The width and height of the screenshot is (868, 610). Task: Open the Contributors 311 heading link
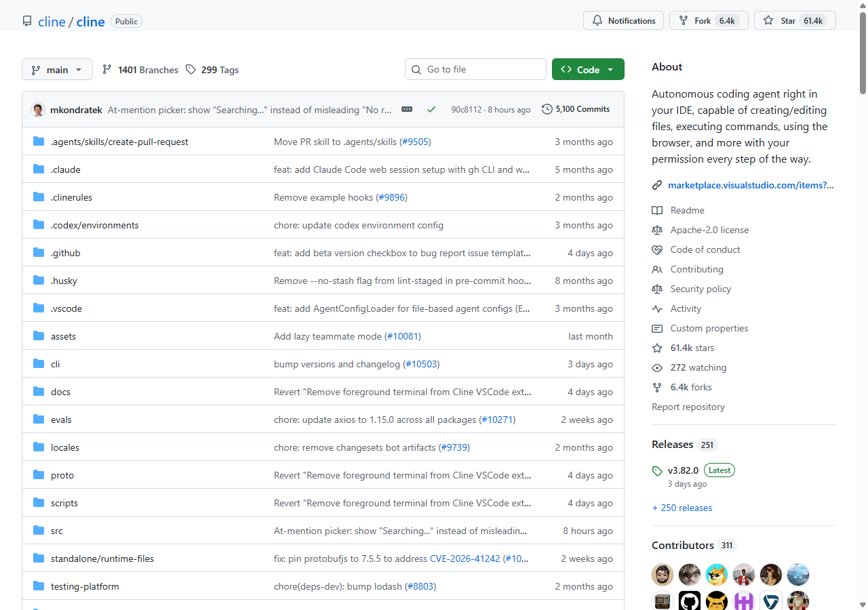[694, 546]
